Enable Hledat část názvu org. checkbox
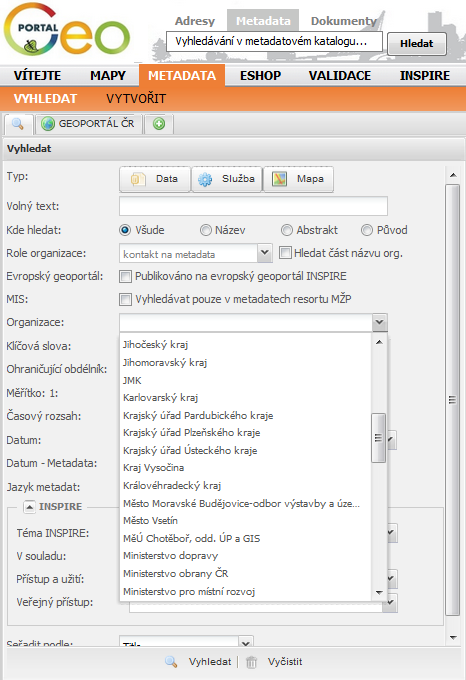466x680 pixels. click(x=285, y=253)
